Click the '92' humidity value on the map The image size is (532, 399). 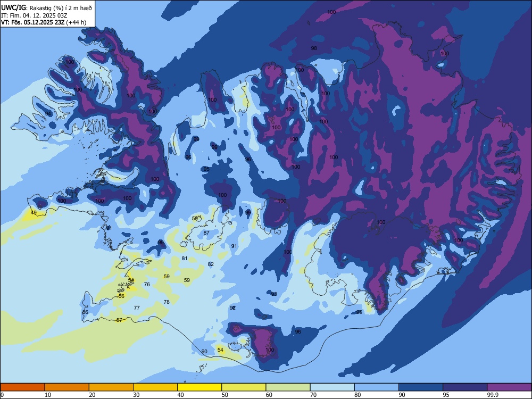point(232,307)
